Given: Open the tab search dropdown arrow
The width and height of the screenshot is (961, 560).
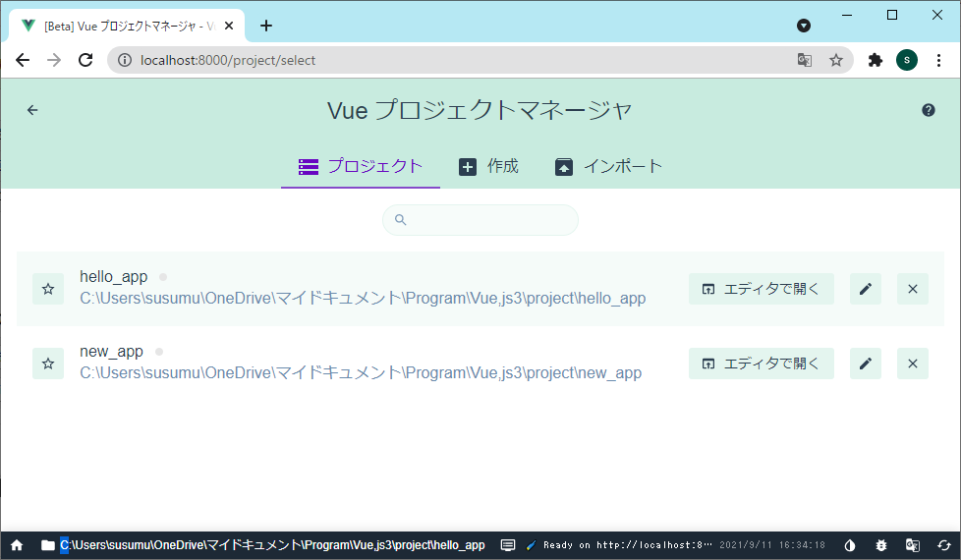Looking at the screenshot, I should point(804,26).
